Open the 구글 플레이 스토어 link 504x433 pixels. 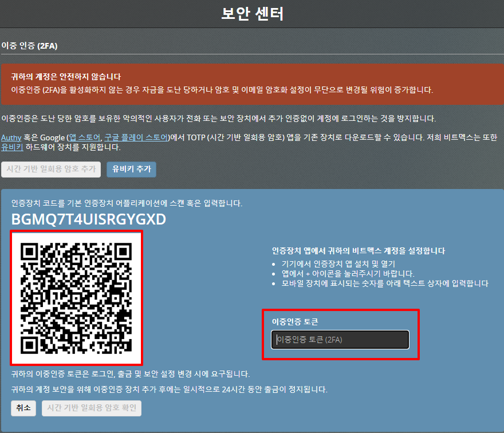[136, 137]
